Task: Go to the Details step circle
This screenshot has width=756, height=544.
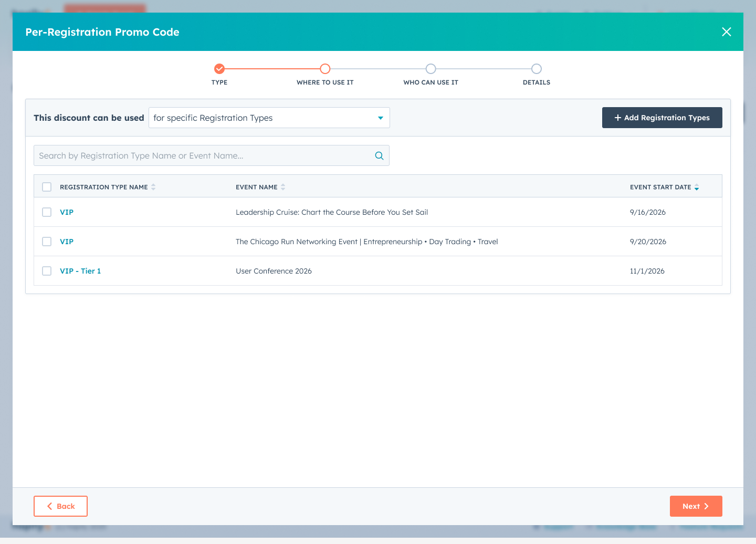Action: point(536,69)
